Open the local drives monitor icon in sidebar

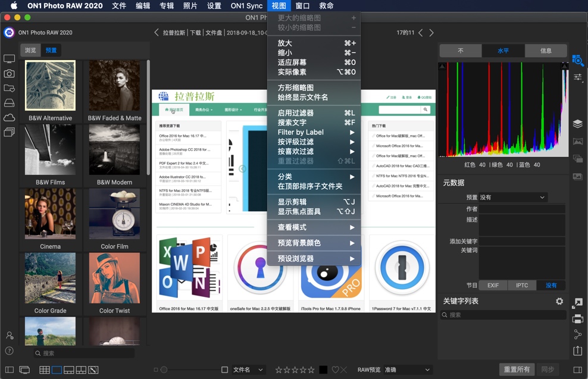tap(9, 59)
